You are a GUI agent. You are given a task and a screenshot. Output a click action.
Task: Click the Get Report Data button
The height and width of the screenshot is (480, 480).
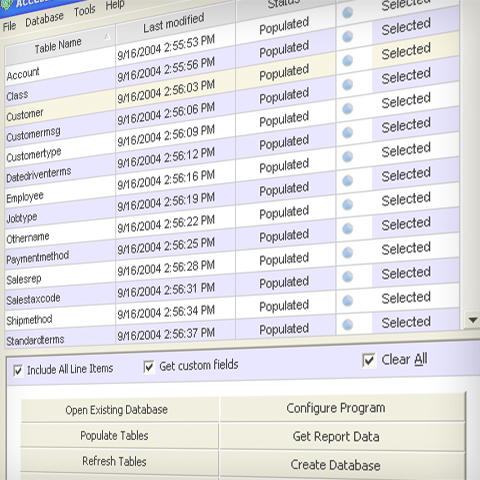pyautogui.click(x=342, y=436)
